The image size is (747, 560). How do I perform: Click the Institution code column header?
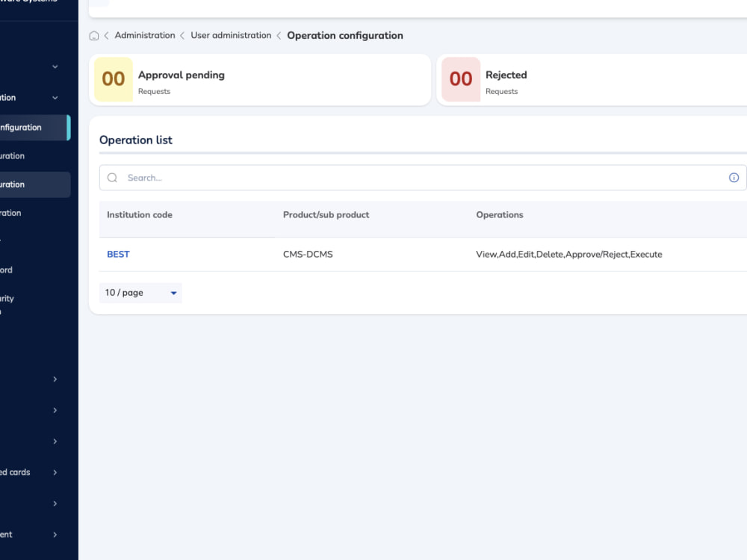(140, 215)
